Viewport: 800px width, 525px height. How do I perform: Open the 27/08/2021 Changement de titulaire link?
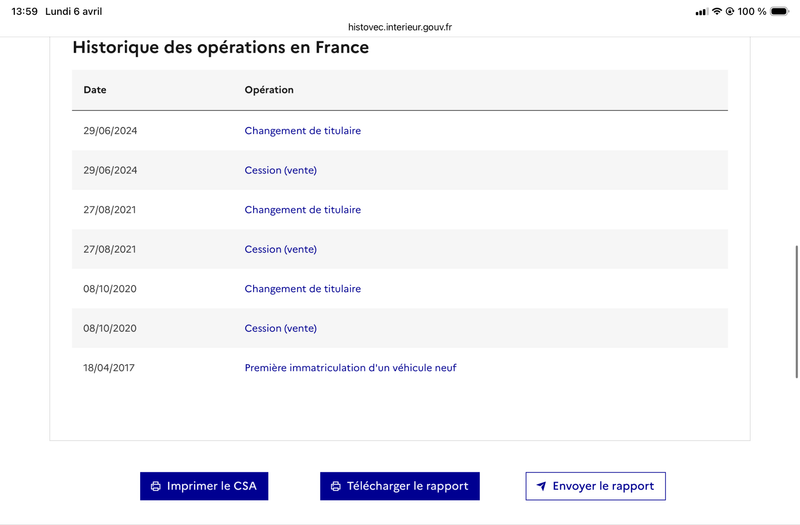(302, 210)
